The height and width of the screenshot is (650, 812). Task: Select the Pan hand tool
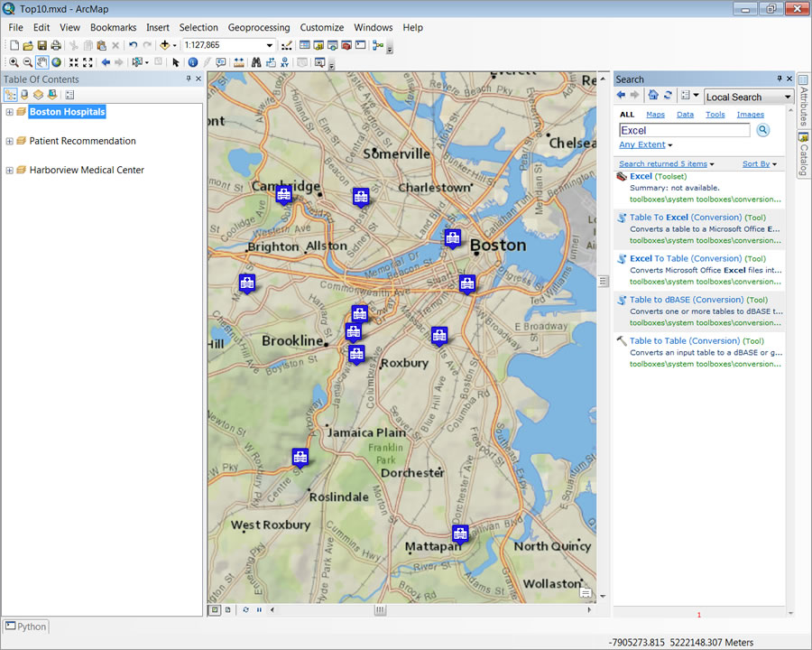[42, 62]
